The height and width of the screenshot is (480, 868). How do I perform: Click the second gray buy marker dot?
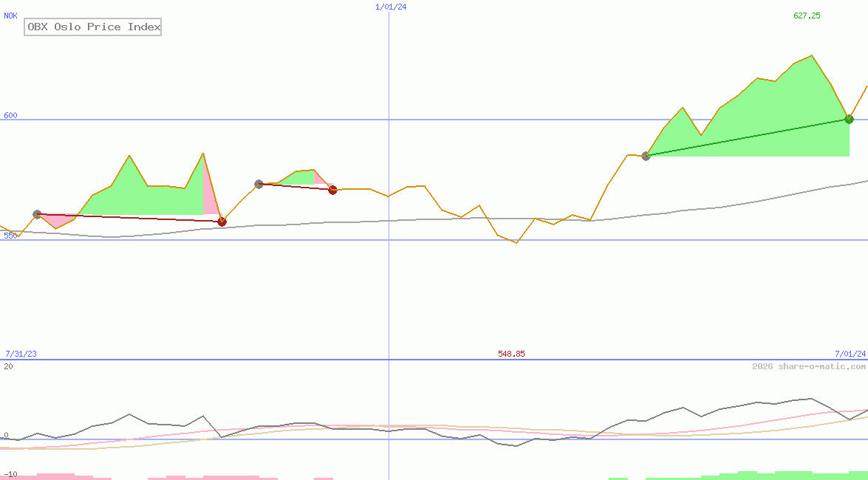coord(259,184)
